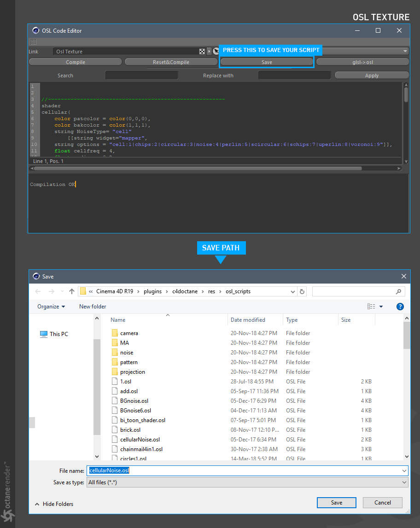
Task: Change view layout icon
Action: [x=371, y=307]
